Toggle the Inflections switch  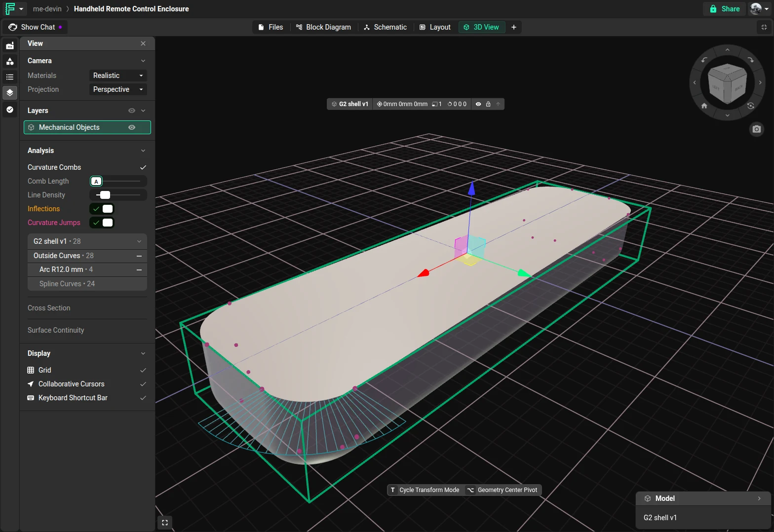point(102,209)
